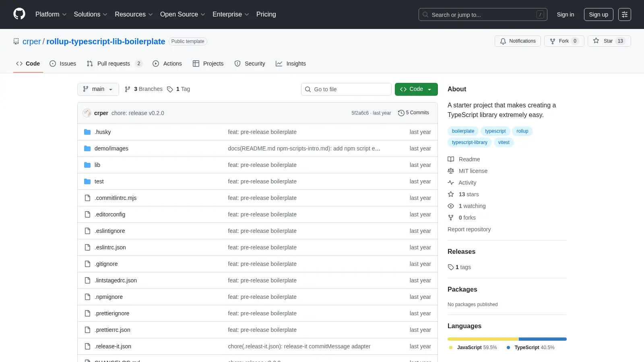The image size is (644, 362).
Task: Open the crper owner profile link
Action: pyautogui.click(x=32, y=41)
